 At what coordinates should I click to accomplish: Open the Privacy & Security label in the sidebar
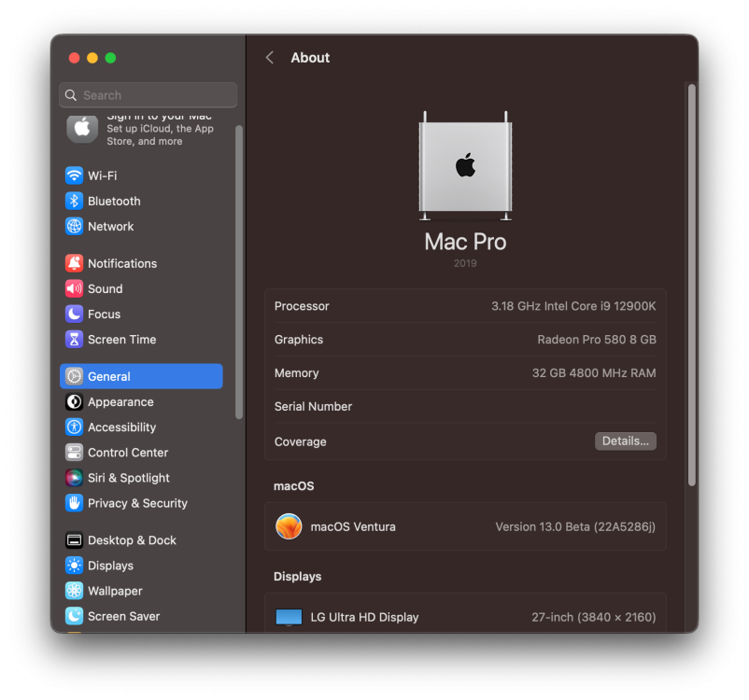(x=137, y=503)
